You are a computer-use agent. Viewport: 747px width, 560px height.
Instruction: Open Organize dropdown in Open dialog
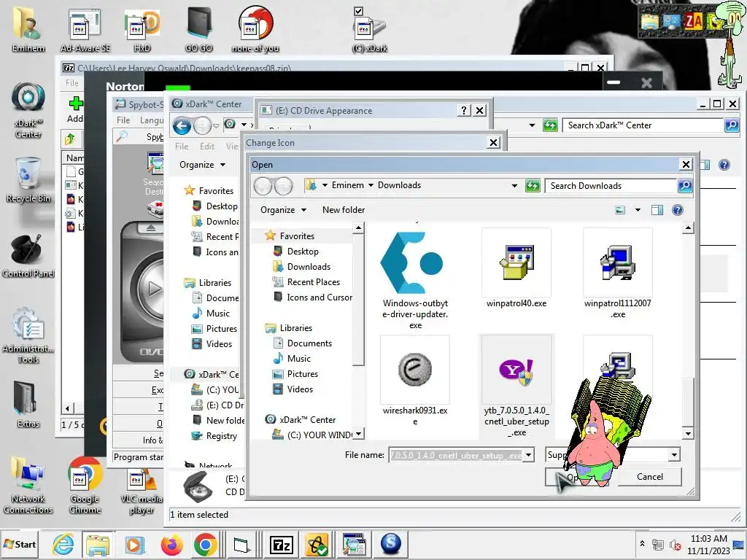tap(283, 210)
